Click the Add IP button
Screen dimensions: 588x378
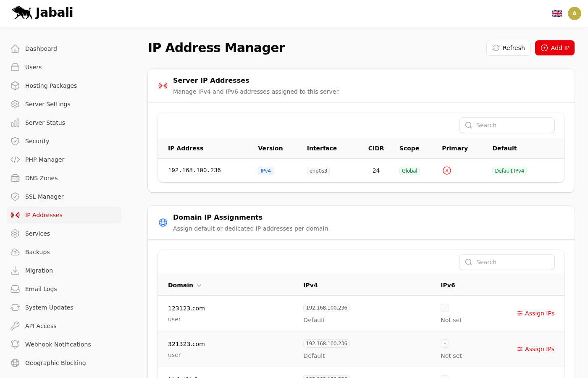click(554, 48)
